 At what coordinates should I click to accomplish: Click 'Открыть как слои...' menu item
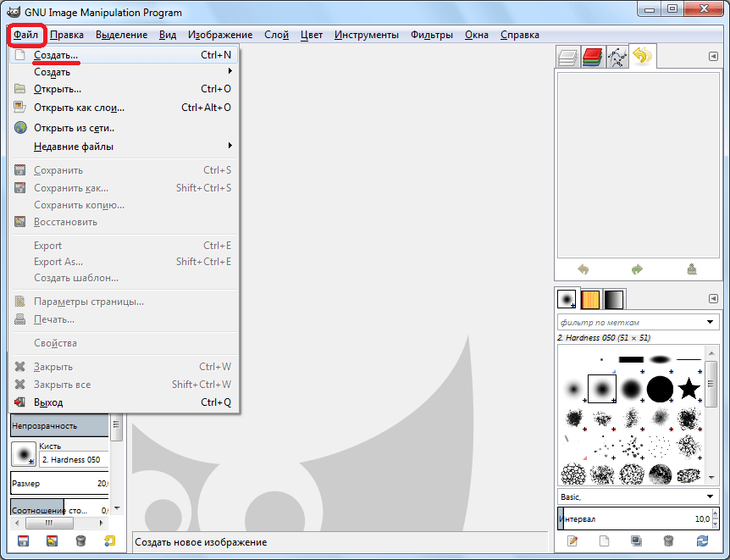tap(79, 108)
